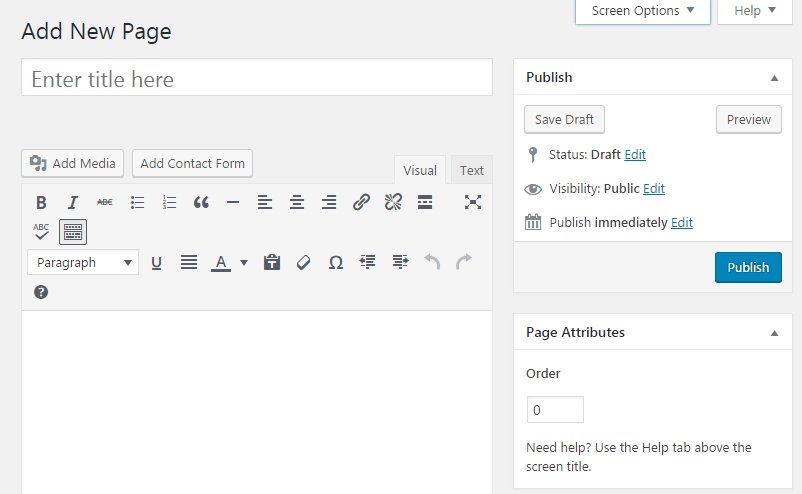This screenshot has width=802, height=494.
Task: Decrease indent
Action: coord(367,263)
